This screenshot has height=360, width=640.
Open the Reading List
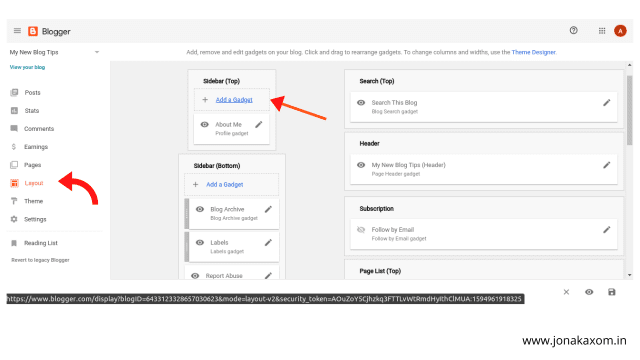point(41,243)
